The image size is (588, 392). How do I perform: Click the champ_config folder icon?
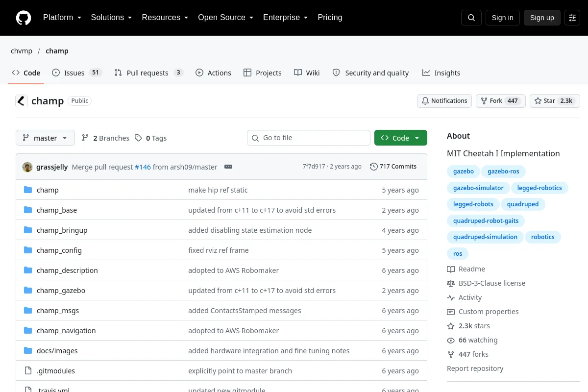[28, 250]
